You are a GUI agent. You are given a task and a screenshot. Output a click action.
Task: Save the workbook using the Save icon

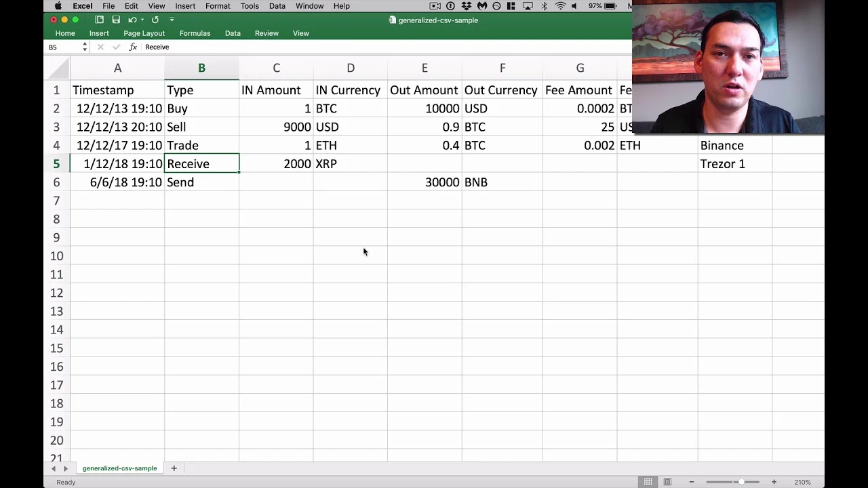tap(116, 20)
